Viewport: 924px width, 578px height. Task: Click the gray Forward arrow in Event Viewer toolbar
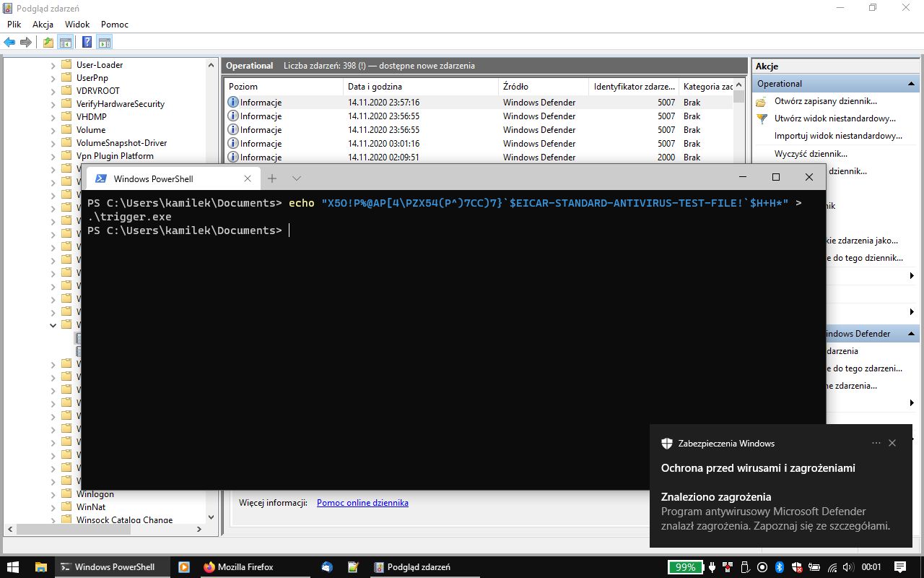(26, 42)
